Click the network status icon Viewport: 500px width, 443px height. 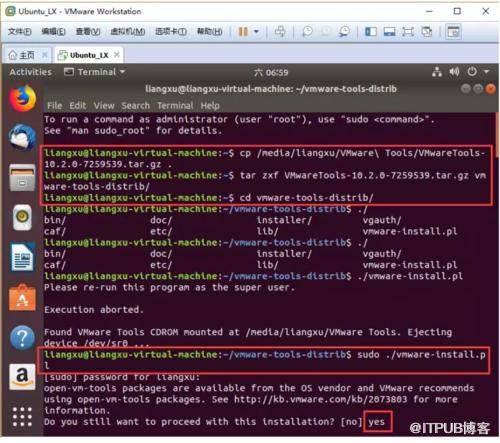[x=437, y=72]
